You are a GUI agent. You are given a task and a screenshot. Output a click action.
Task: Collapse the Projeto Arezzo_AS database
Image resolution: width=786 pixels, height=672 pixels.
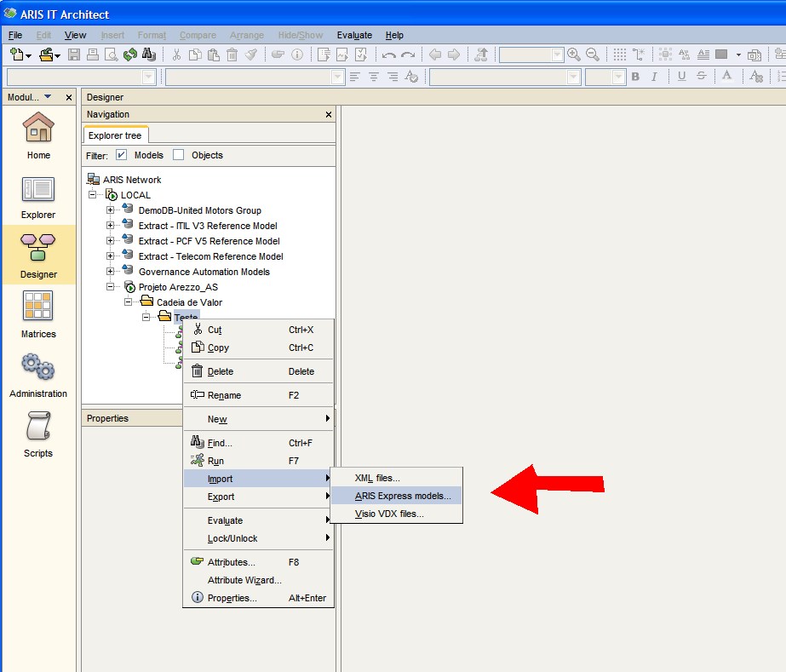111,287
